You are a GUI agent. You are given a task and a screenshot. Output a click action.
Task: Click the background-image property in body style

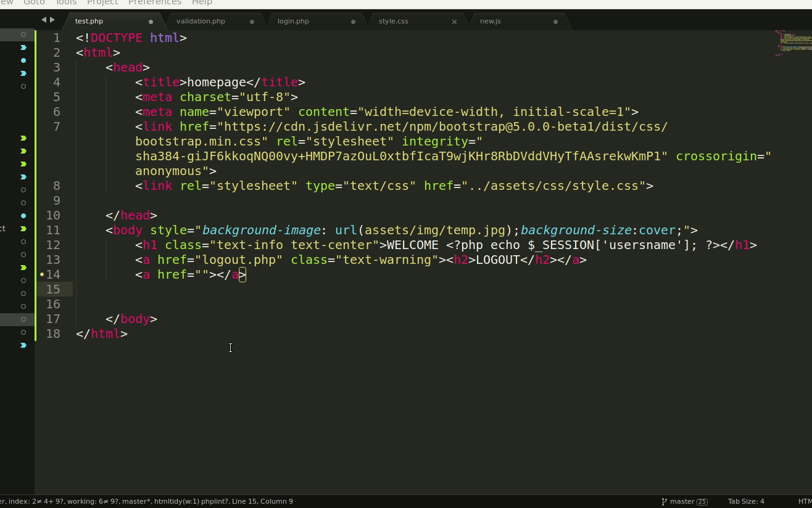pyautogui.click(x=261, y=230)
